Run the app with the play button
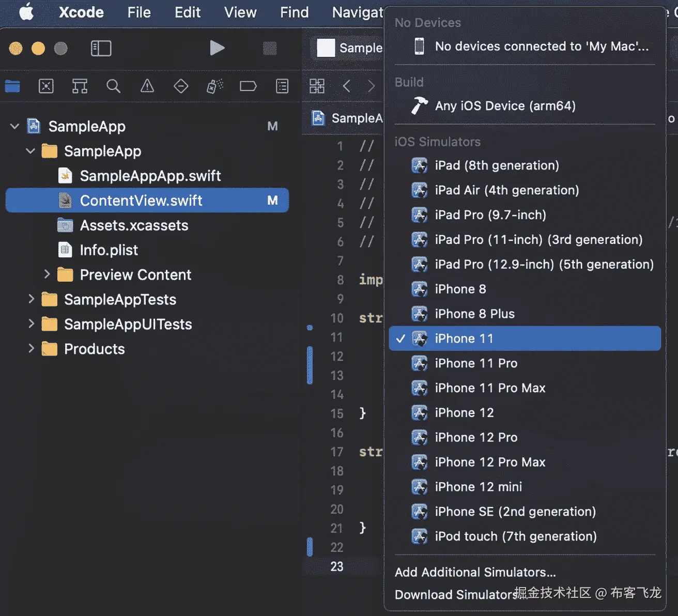678x616 pixels. [x=217, y=48]
